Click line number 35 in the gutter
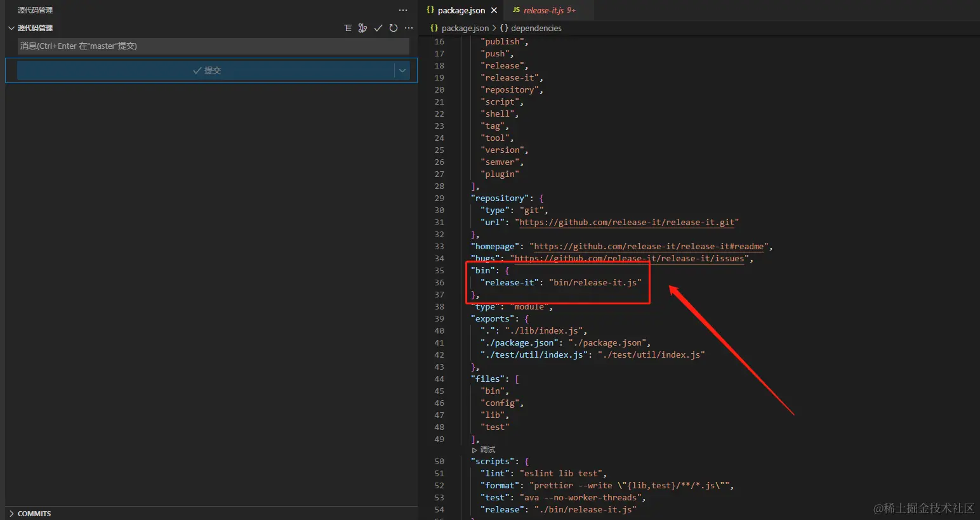This screenshot has width=980, height=520. (x=439, y=271)
